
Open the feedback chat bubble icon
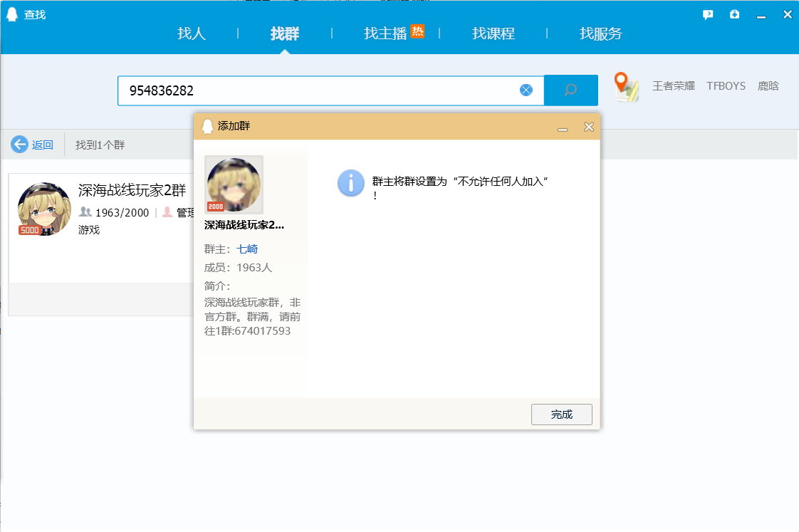click(708, 15)
